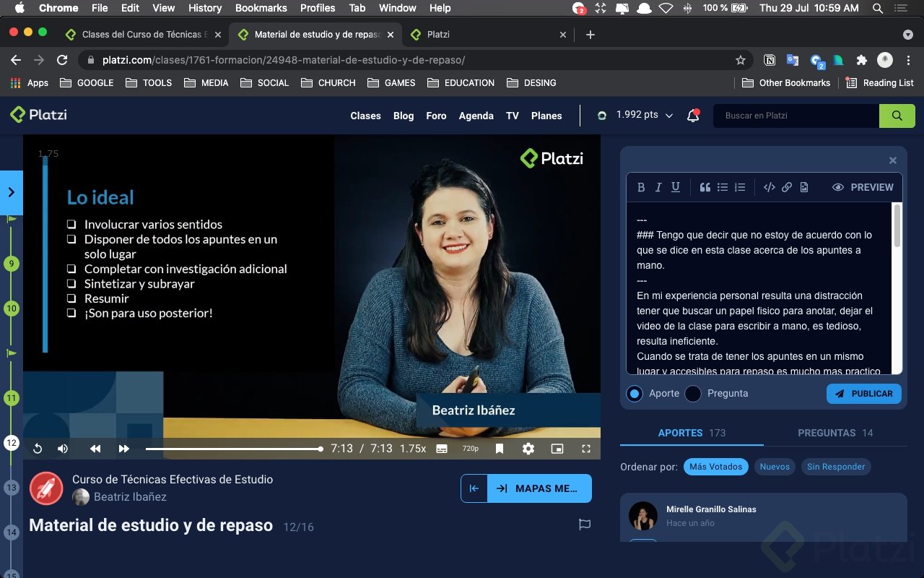Apply italic formatting in comment editor

[658, 187]
